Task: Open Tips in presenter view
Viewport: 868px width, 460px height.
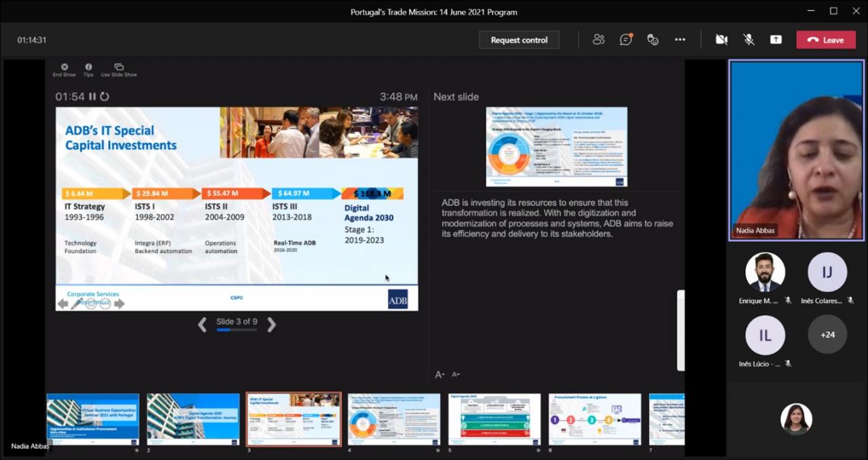Action: point(88,70)
